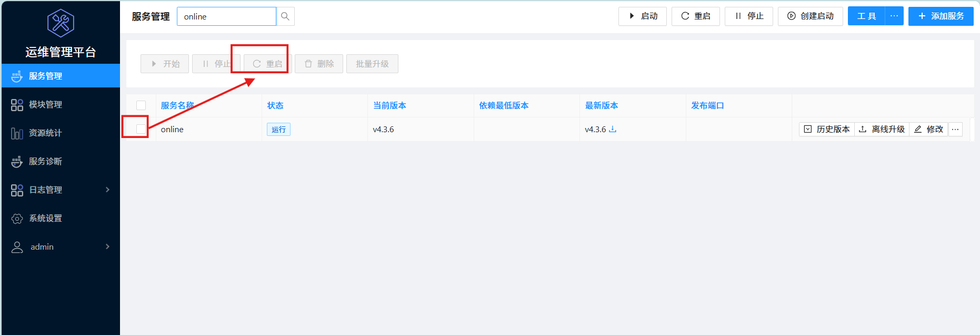Viewport: 980px width, 335px height.
Task: Open the more options dropdown next to 工具
Action: click(894, 16)
